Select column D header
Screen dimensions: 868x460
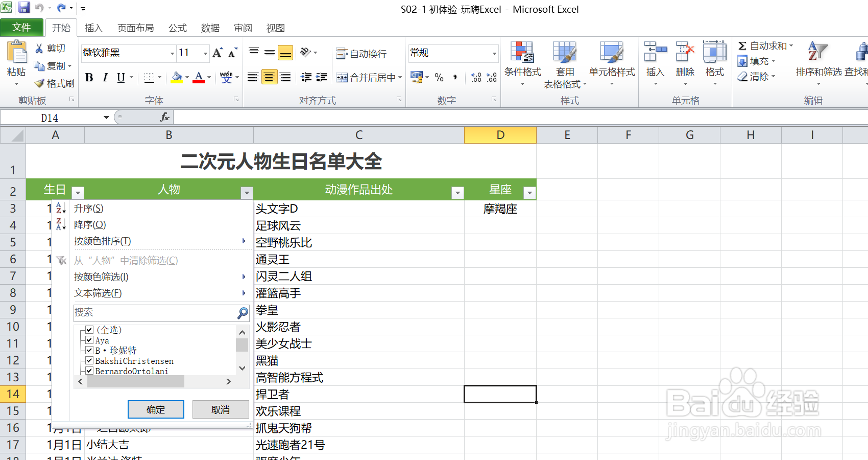(500, 135)
